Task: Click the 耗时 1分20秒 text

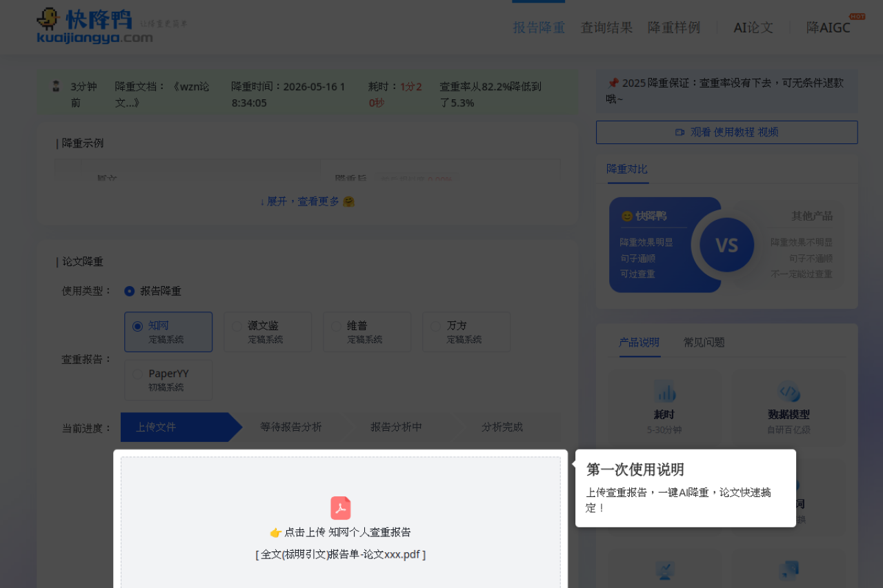Action: point(396,94)
